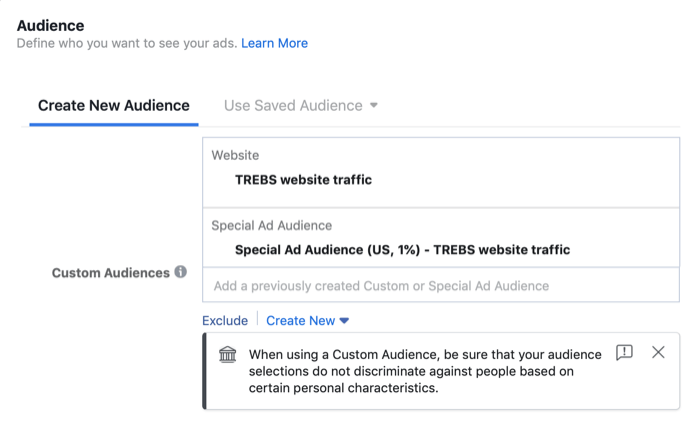Click the discrimination warning message text
The image size is (700, 432).
coord(425,371)
